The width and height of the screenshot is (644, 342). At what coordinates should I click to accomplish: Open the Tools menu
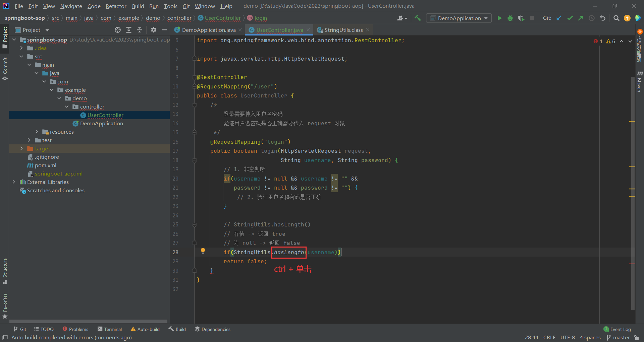coord(170,6)
